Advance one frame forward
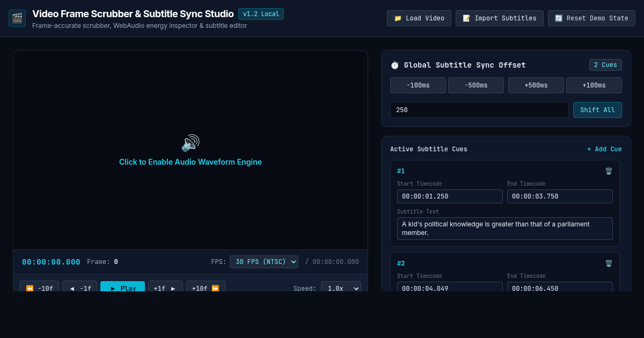The image size is (644, 338). point(165,286)
